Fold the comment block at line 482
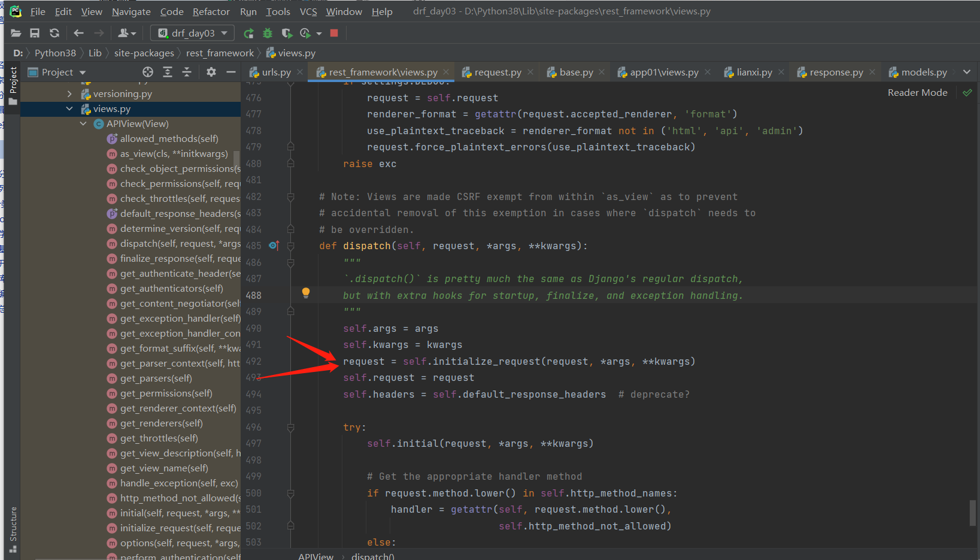The image size is (980, 560). click(290, 197)
